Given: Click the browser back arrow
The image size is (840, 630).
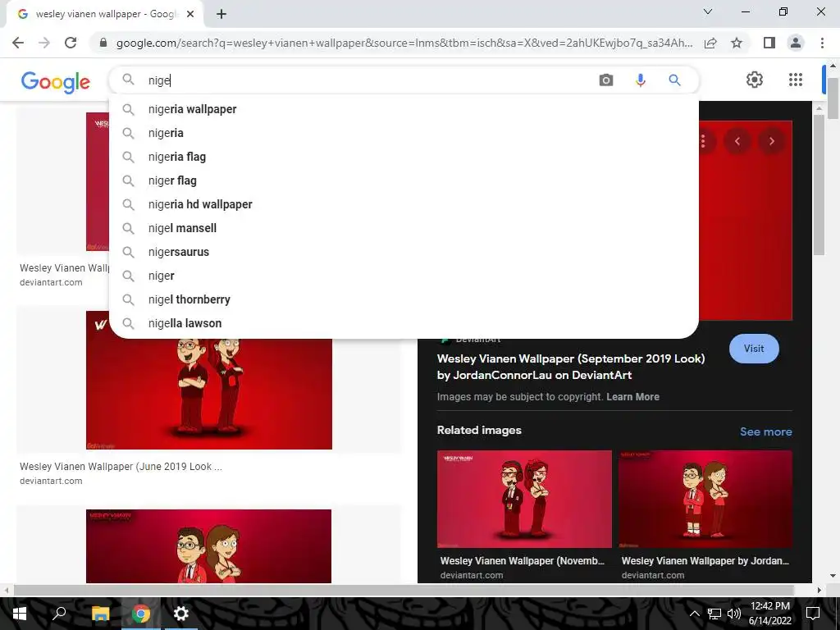Looking at the screenshot, I should click(18, 43).
